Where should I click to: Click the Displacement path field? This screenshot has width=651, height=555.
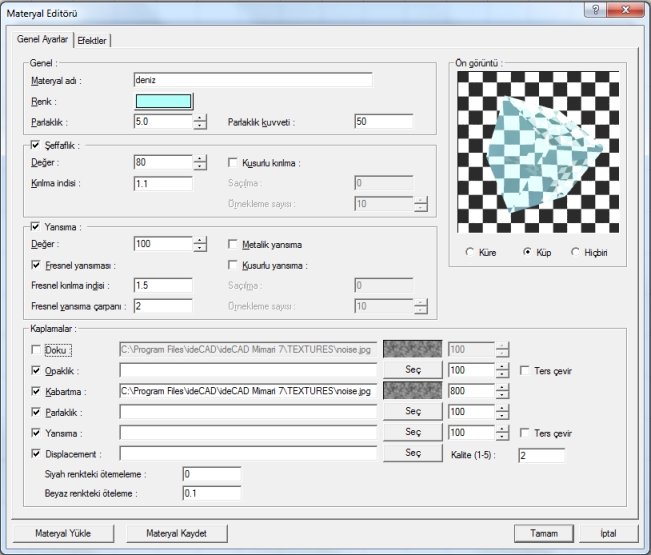tap(248, 453)
